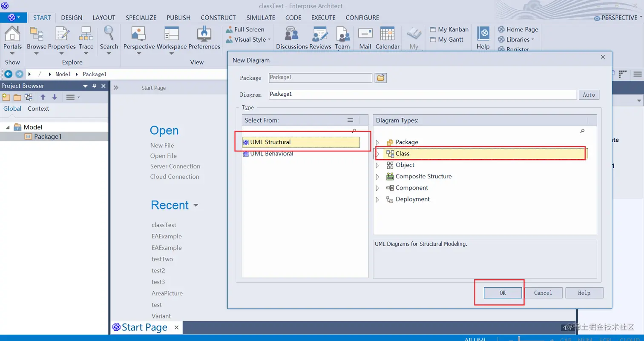Click the new package folder icon in Project Browser
This screenshot has height=341, width=644.
[17, 97]
